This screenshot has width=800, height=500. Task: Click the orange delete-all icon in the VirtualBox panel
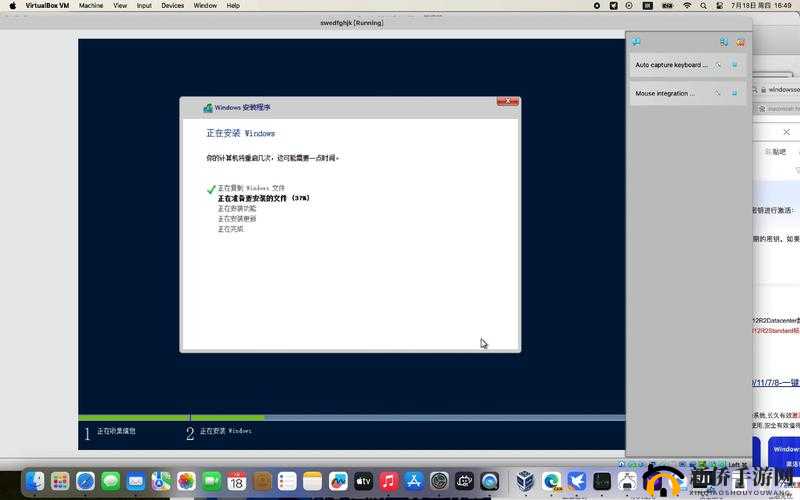[740, 42]
